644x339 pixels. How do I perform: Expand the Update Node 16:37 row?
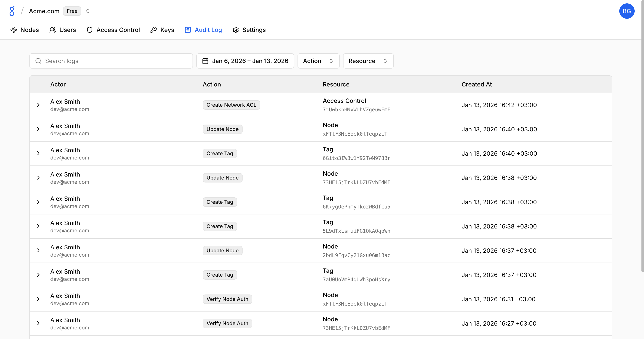click(38, 250)
